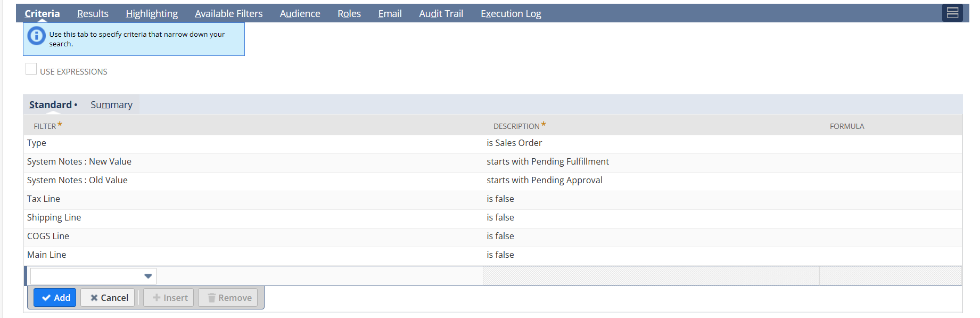Switch to the Results tab
This screenshot has height=318, width=980.
(x=93, y=14)
